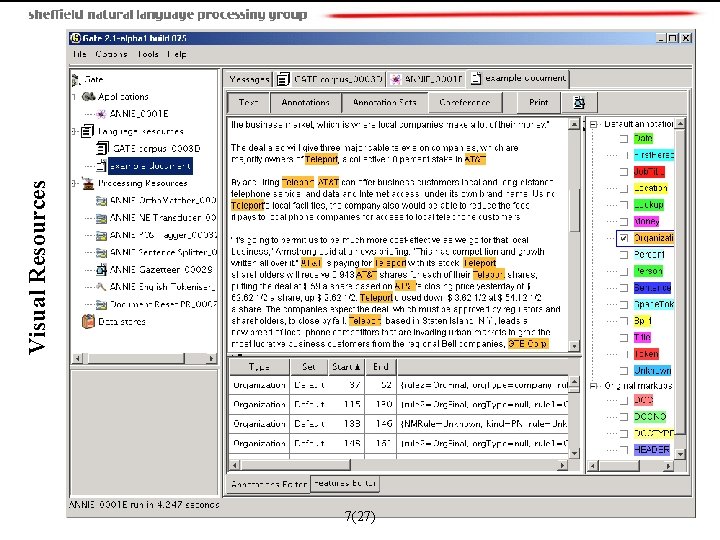720x540 pixels.
Task: Switch to the Messages tab
Action: click(249, 79)
